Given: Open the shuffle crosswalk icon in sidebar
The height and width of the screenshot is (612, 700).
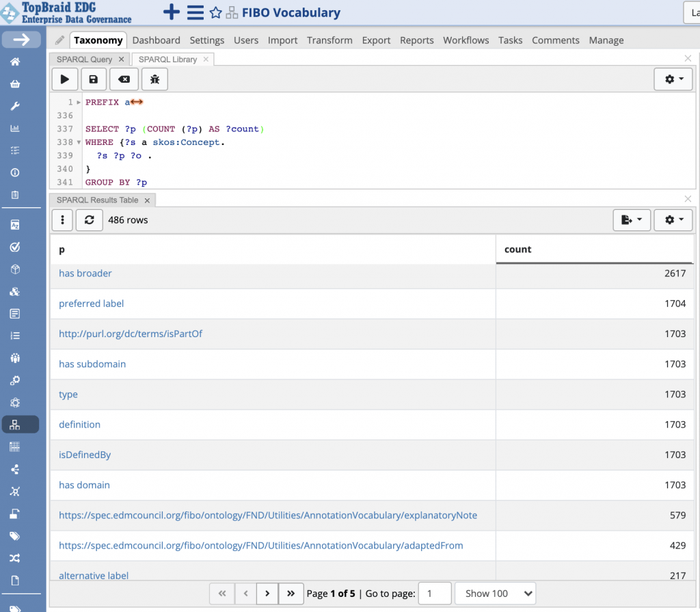Looking at the screenshot, I should tap(15, 558).
